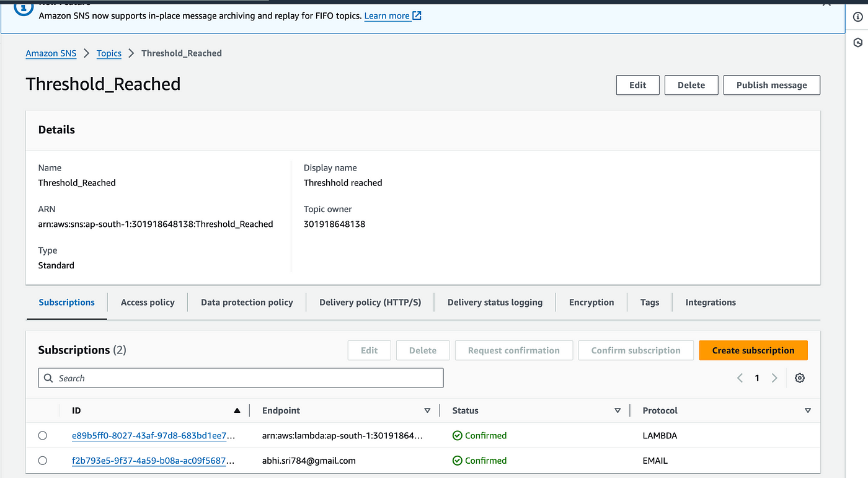Open subscription f2b793e5-9f37 link
This screenshot has height=478, width=868.
(154, 461)
